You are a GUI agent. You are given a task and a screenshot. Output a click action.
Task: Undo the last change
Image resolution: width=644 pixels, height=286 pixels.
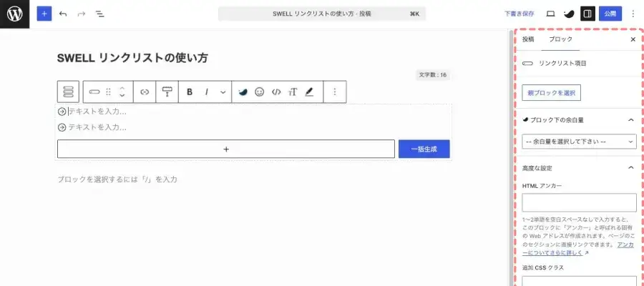click(x=63, y=14)
